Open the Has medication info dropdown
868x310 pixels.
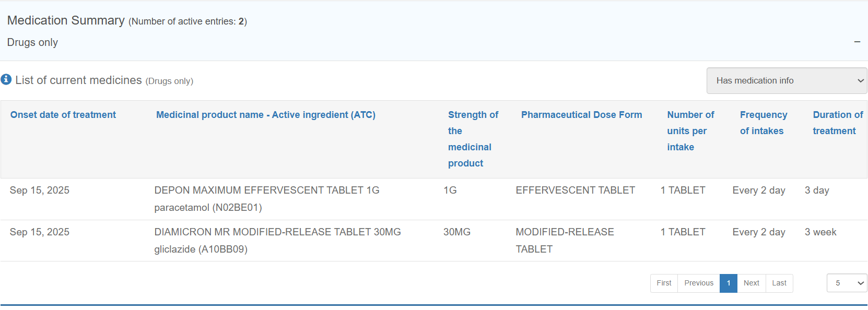tap(787, 81)
